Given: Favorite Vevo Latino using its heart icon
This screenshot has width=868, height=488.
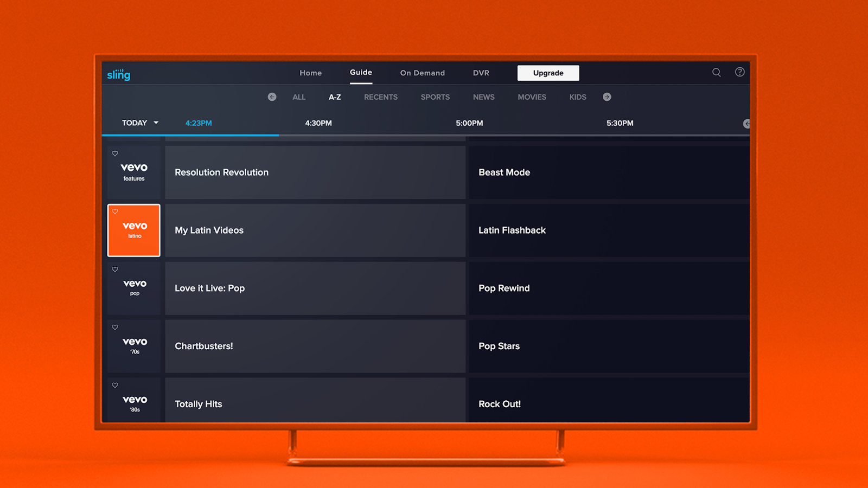Looking at the screenshot, I should pos(115,211).
